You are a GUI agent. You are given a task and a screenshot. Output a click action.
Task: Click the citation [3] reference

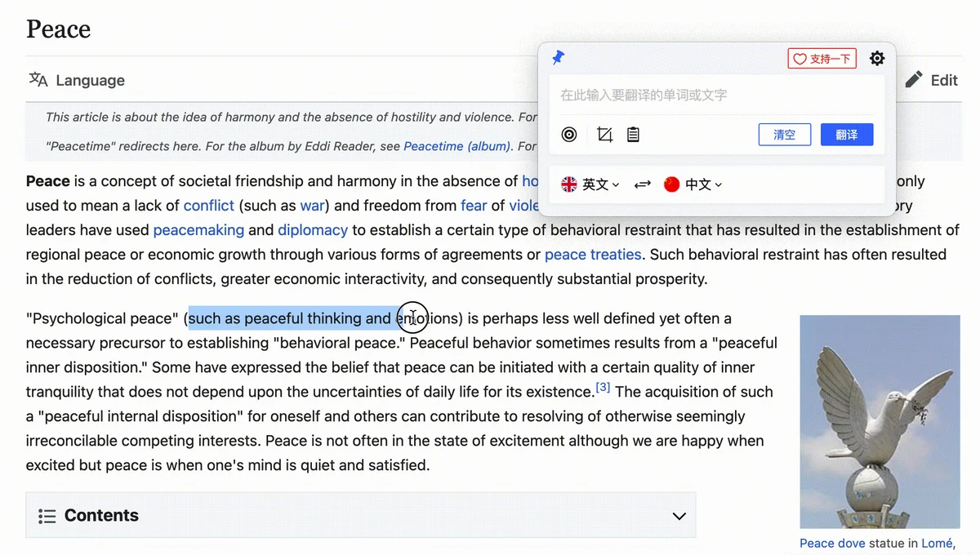coord(603,387)
